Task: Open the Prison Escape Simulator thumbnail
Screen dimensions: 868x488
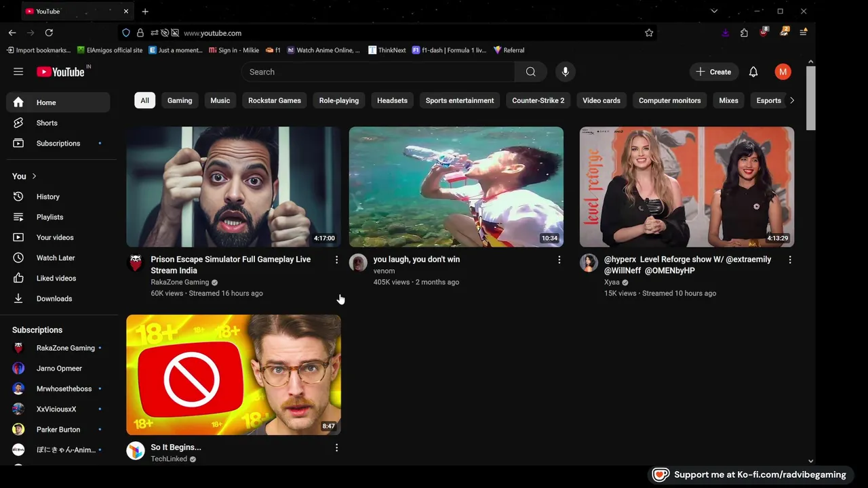Action: (x=233, y=186)
